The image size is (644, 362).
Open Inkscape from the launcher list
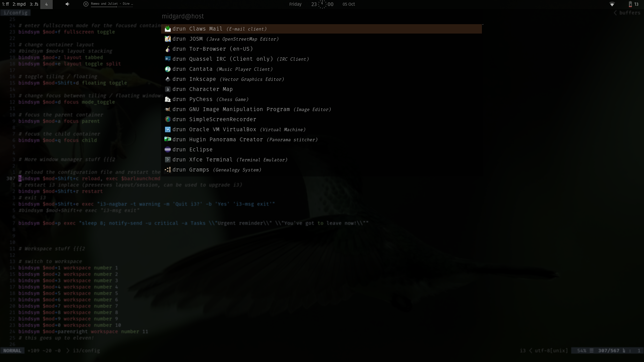321,79
